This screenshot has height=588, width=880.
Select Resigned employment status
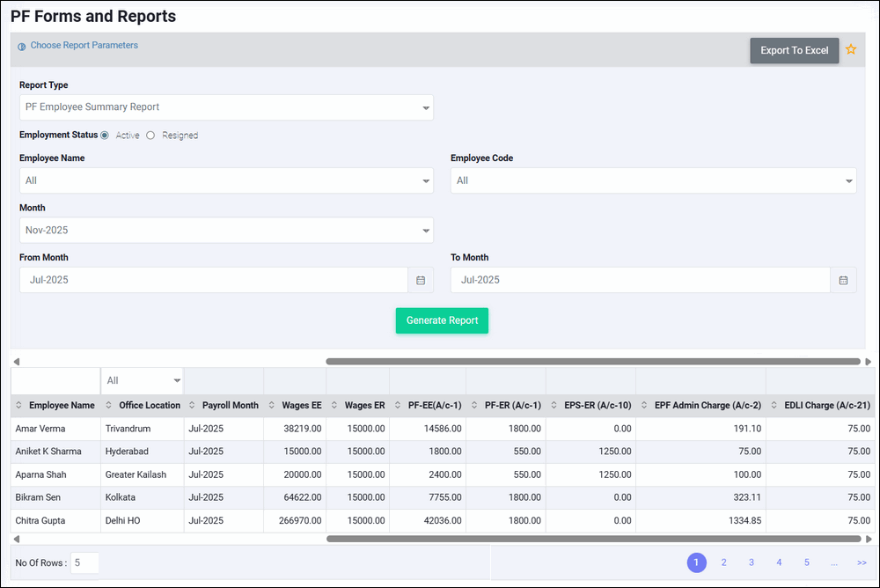(150, 136)
